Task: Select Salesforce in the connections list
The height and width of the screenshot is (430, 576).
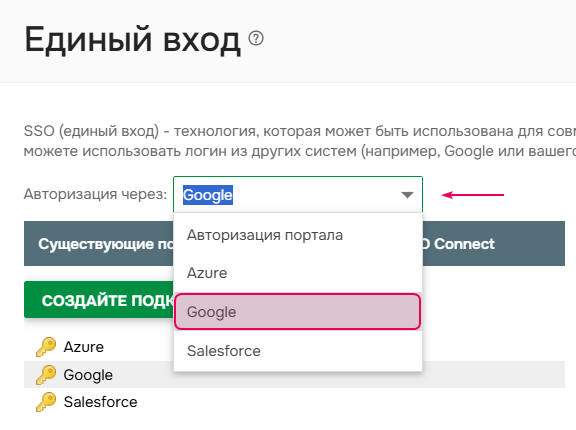Action: [x=100, y=402]
